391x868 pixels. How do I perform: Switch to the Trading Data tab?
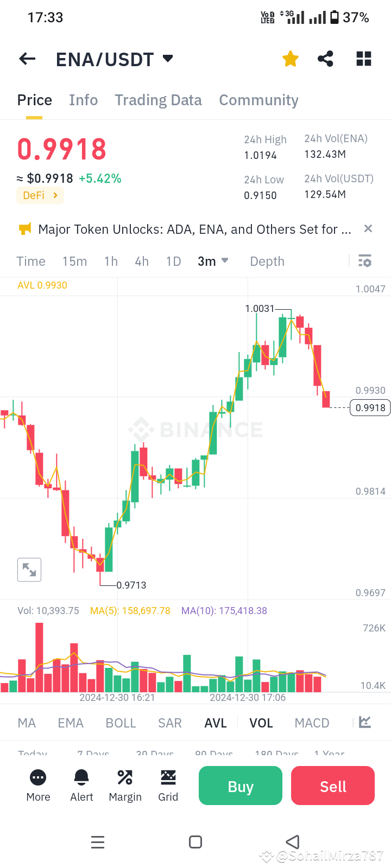158,100
